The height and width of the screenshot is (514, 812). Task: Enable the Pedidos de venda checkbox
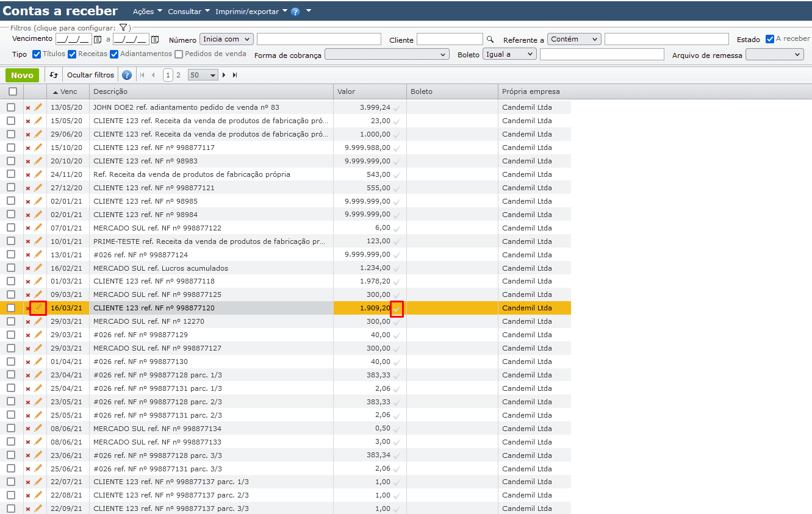click(x=179, y=54)
